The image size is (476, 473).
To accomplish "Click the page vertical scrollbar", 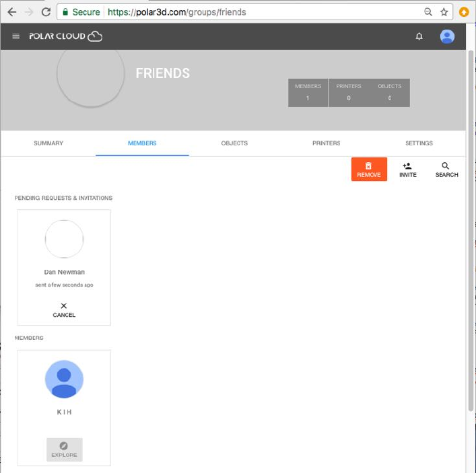I will pyautogui.click(x=471, y=231).
